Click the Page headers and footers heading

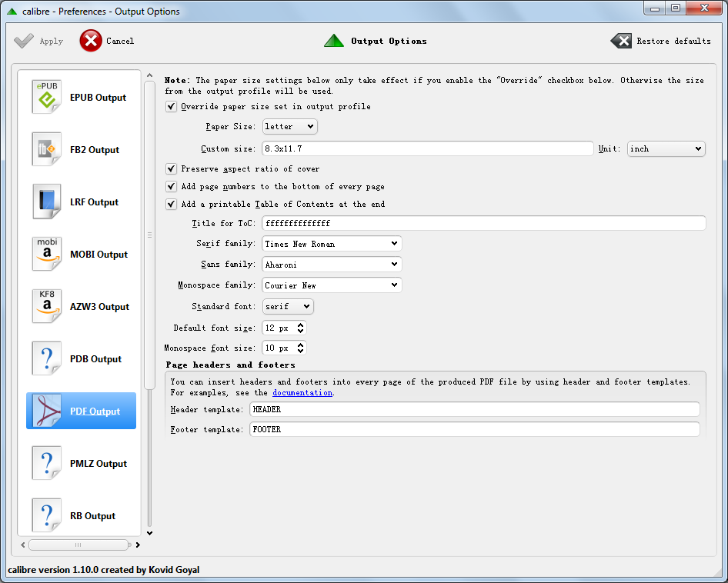coord(230,365)
